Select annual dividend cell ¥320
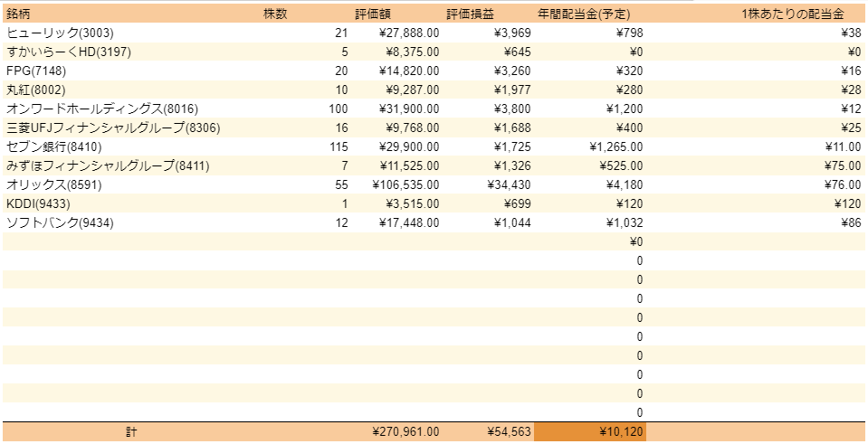The width and height of the screenshot is (868, 444). pyautogui.click(x=629, y=71)
